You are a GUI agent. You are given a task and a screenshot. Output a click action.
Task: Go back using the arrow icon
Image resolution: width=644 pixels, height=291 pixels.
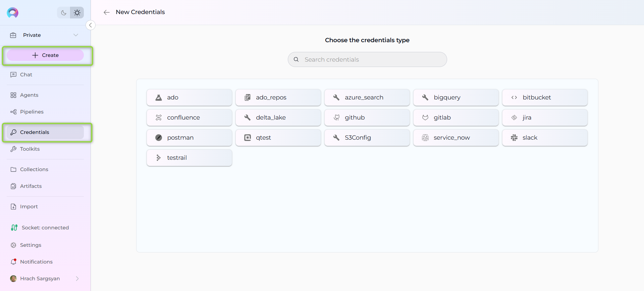pos(107,12)
